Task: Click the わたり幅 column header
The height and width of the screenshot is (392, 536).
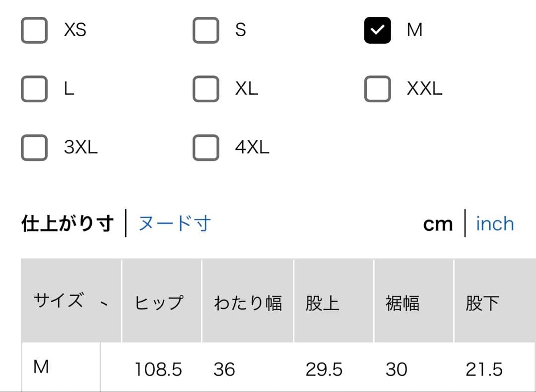Action: (248, 303)
